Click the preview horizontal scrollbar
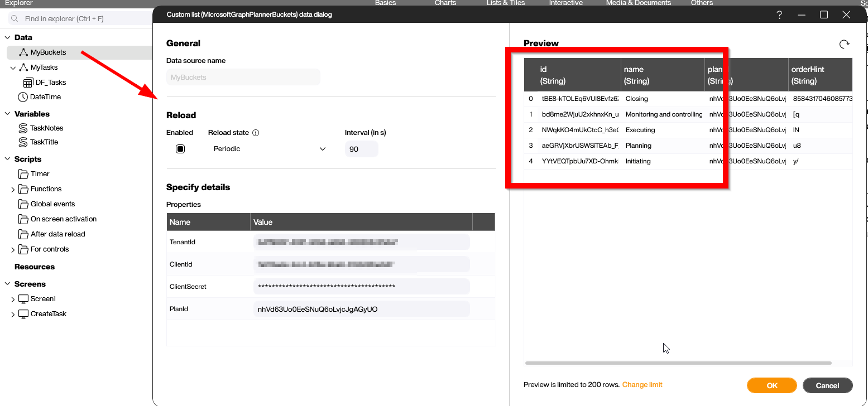The height and width of the screenshot is (406, 868). coord(678,363)
